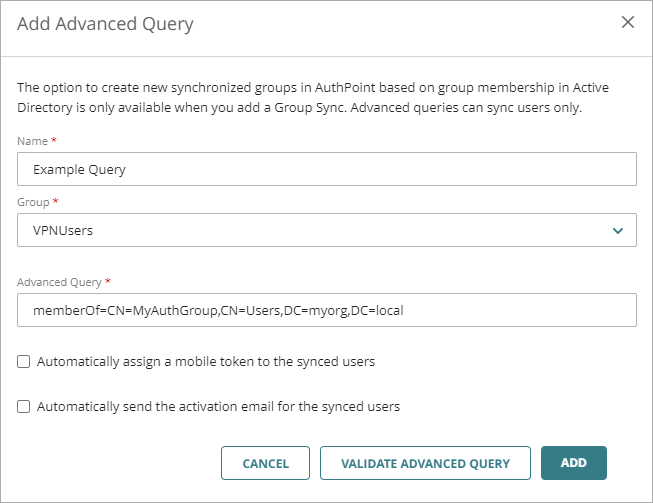Close the Add Advanced Query dialog
The image size is (653, 503).
coord(628,22)
